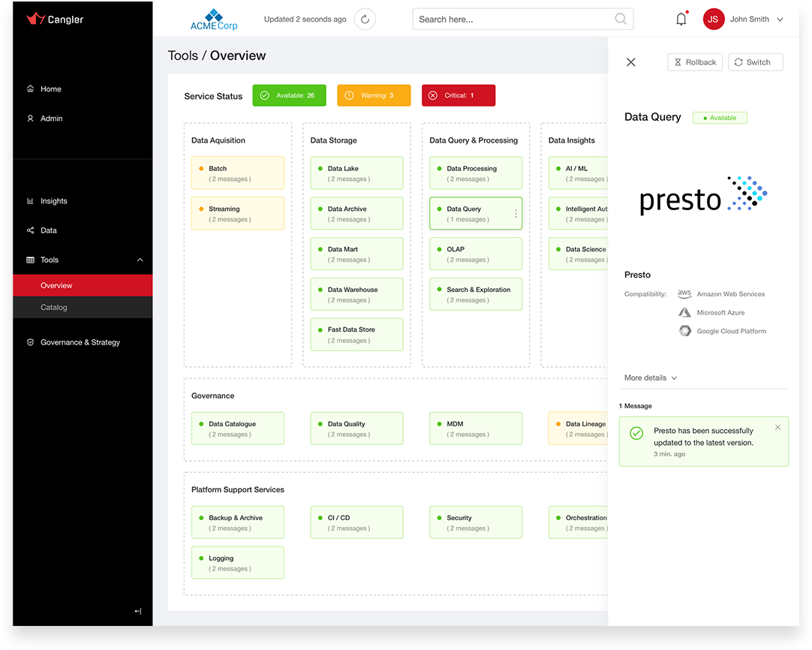
Task: Open the Search & Exploration card
Action: pos(476,294)
